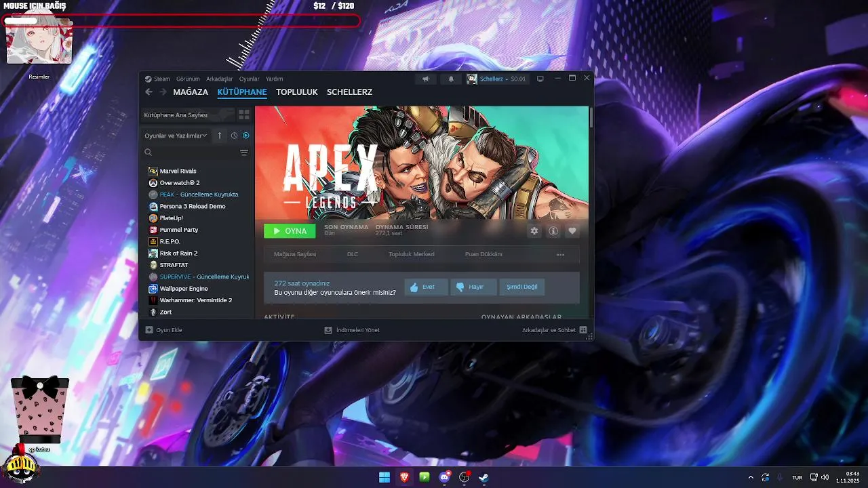
Task: Open the SCHELLERZ profile tab
Action: click(349, 92)
